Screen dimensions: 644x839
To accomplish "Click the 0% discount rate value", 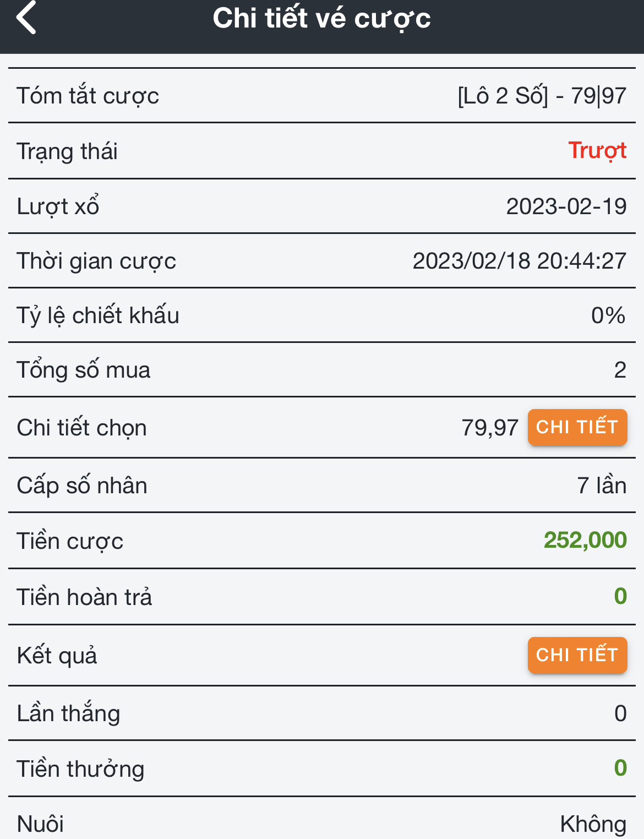I will pyautogui.click(x=608, y=315).
